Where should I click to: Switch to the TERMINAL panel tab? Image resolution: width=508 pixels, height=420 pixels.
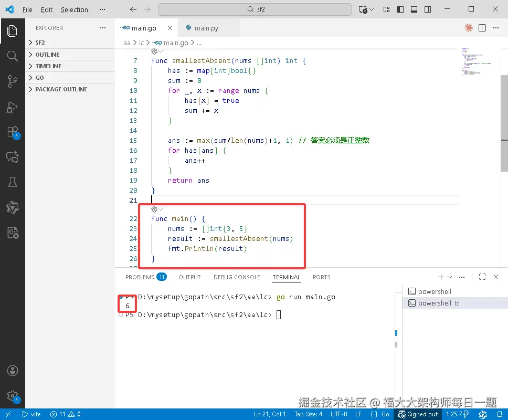[x=286, y=277]
